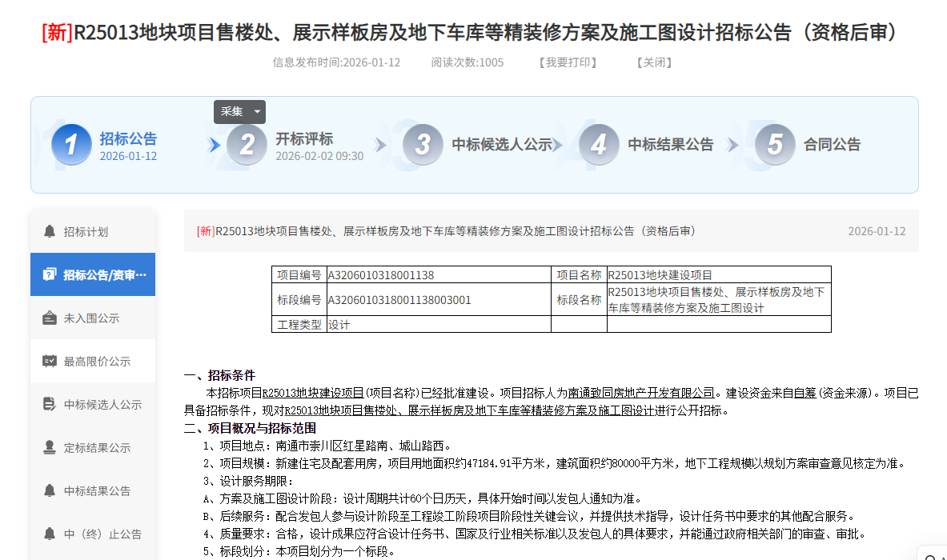The image size is (947, 560).
Task: Click the 招标公告/资审 sidebar icon
Action: tap(50, 274)
